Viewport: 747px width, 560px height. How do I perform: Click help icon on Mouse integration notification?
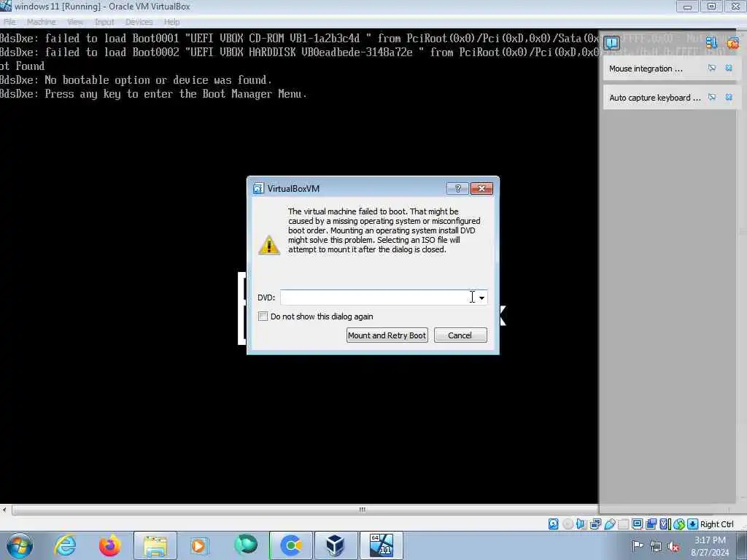(712, 68)
